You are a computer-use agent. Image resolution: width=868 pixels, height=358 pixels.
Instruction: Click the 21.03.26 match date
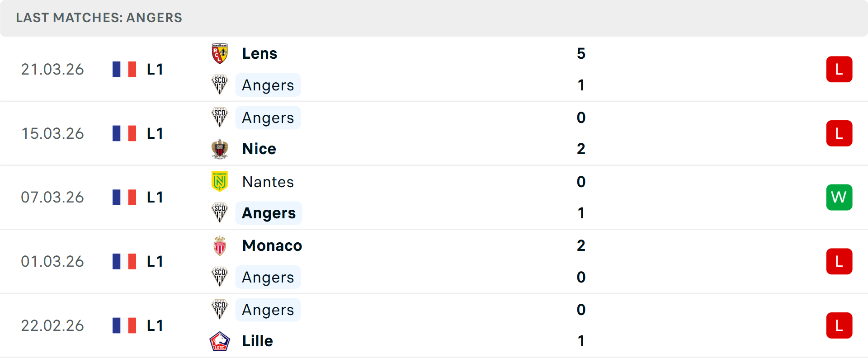point(52,69)
